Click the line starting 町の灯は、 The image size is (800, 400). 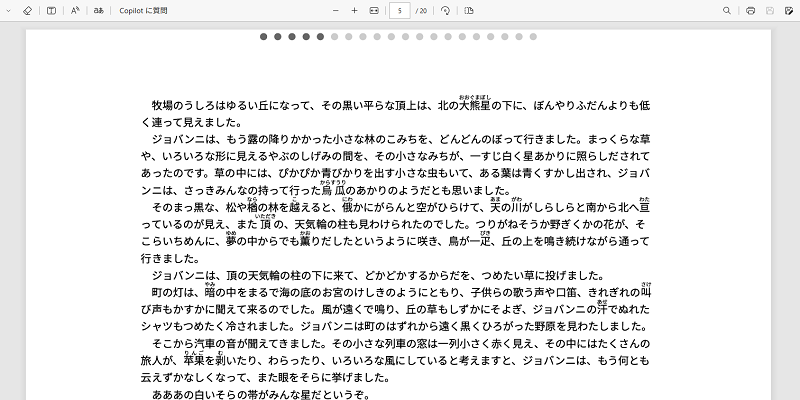click(402, 292)
